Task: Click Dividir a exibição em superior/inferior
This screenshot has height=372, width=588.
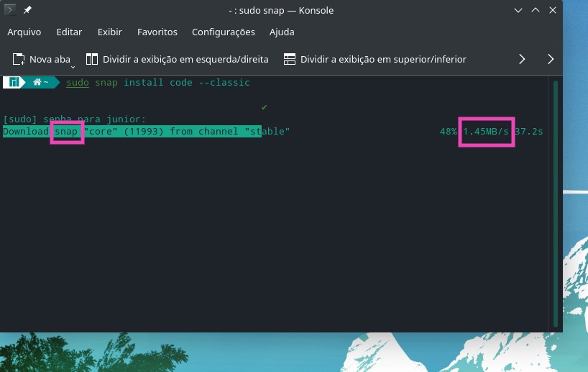Action: click(x=383, y=59)
